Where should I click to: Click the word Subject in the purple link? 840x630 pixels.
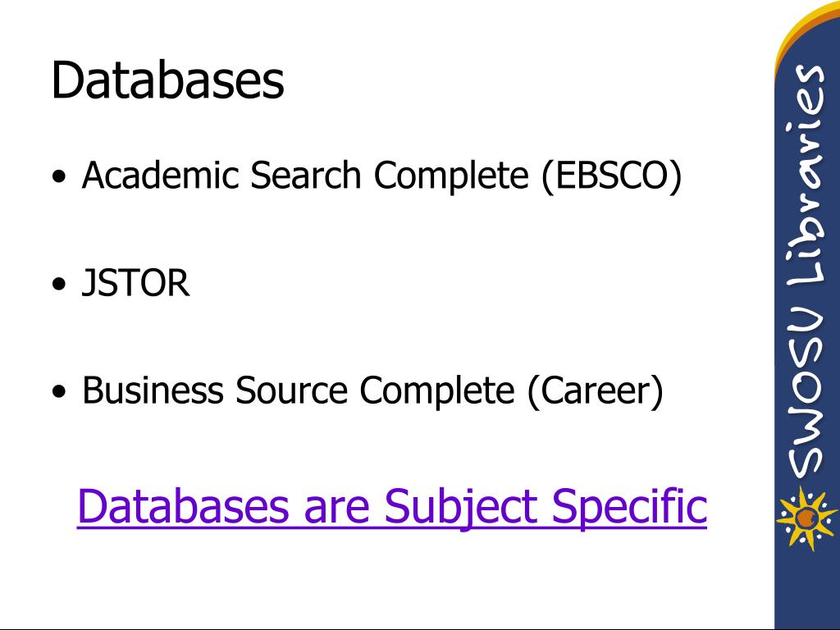(x=461, y=508)
